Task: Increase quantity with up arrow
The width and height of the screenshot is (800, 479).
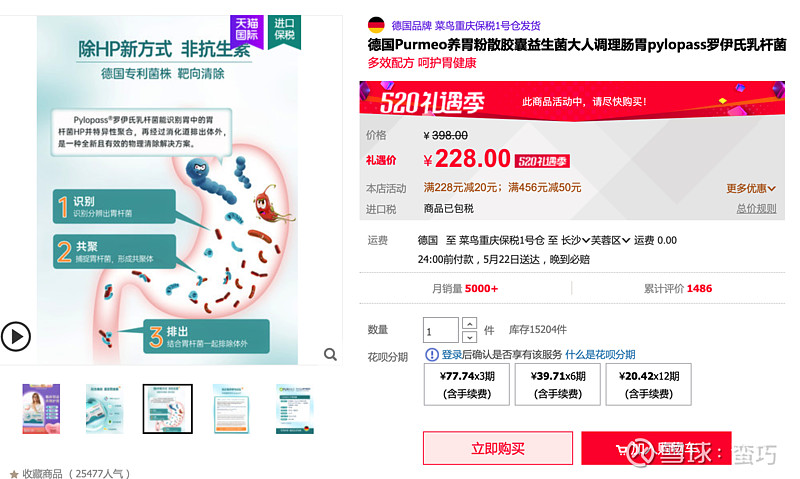Action: (x=469, y=323)
